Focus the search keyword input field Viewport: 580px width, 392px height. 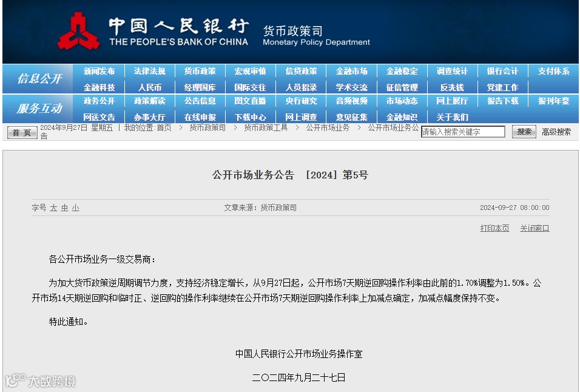coord(463,132)
